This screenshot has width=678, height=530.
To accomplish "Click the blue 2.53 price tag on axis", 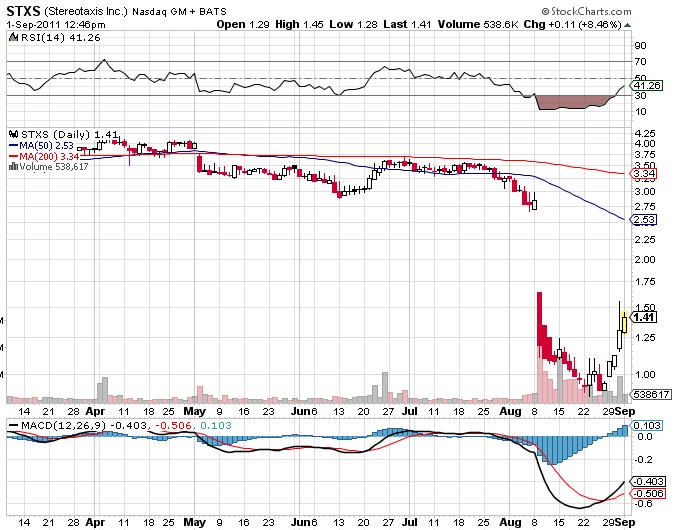I will click(x=643, y=220).
